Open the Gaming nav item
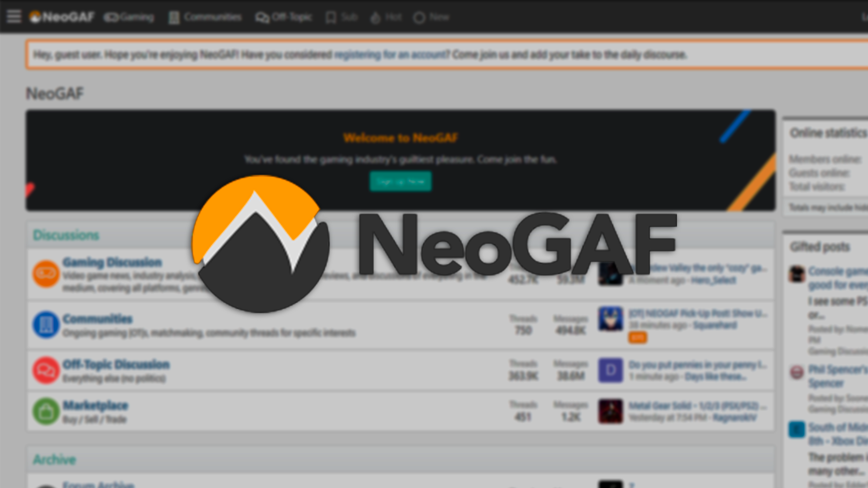 click(x=129, y=17)
